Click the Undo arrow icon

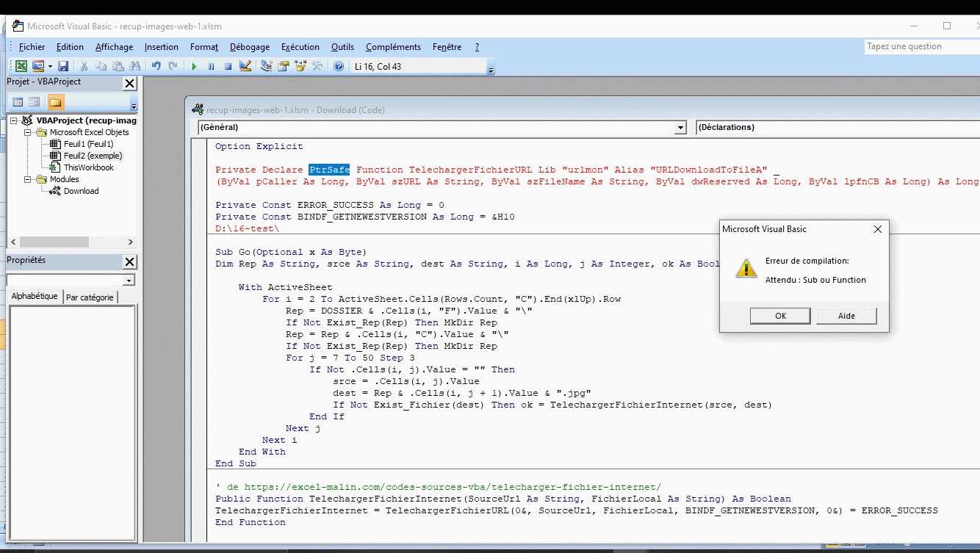[x=156, y=66]
